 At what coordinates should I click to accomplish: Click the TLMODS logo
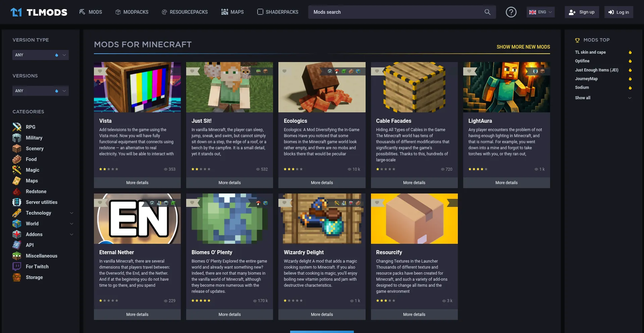pyautogui.click(x=39, y=12)
